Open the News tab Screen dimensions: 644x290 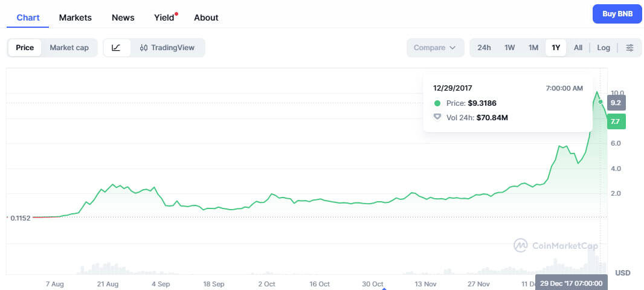[123, 18]
